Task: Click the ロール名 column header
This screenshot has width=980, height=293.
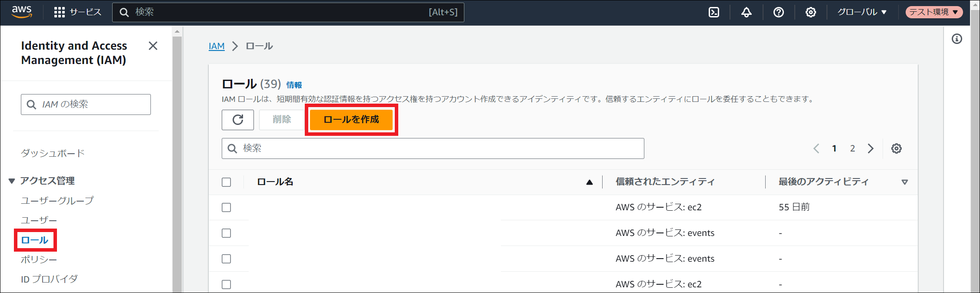Action: click(275, 182)
